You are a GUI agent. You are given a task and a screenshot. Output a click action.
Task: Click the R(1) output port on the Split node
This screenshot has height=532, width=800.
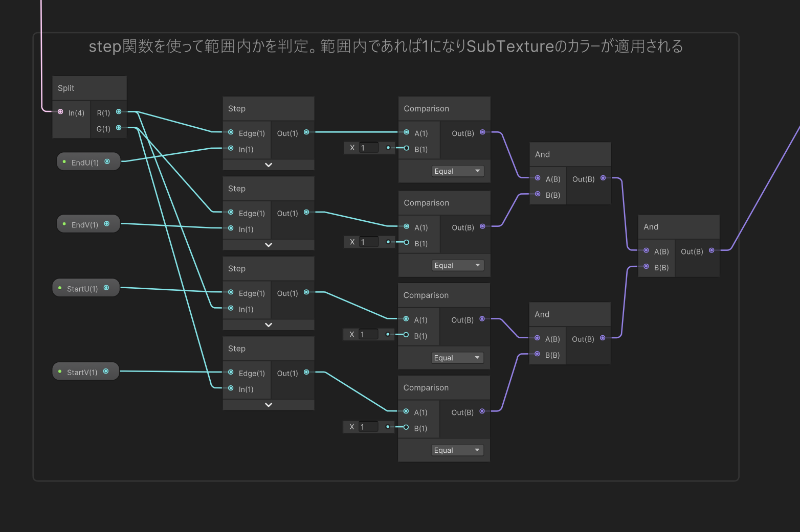tap(118, 112)
